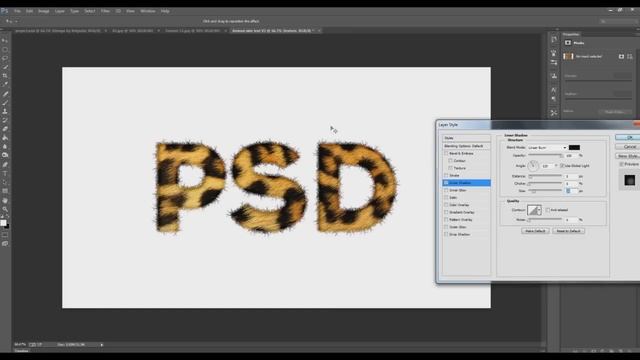
Task: Select the Brush tool
Action: (5, 103)
